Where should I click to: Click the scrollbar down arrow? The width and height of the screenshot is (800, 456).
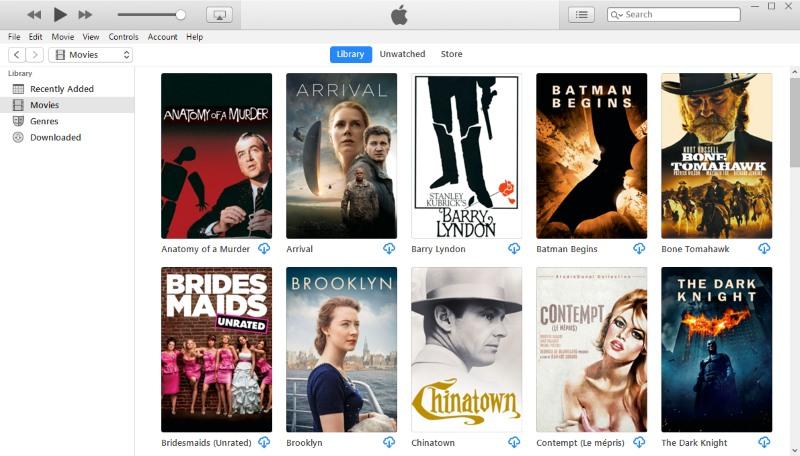pos(794,450)
